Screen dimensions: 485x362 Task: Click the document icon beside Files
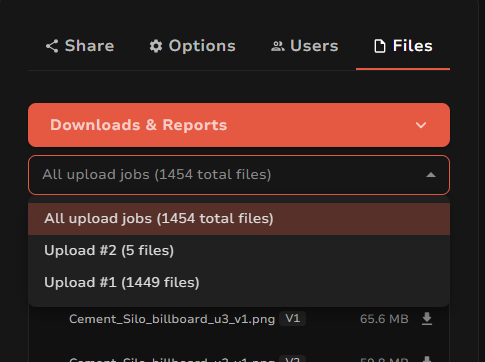(x=380, y=46)
